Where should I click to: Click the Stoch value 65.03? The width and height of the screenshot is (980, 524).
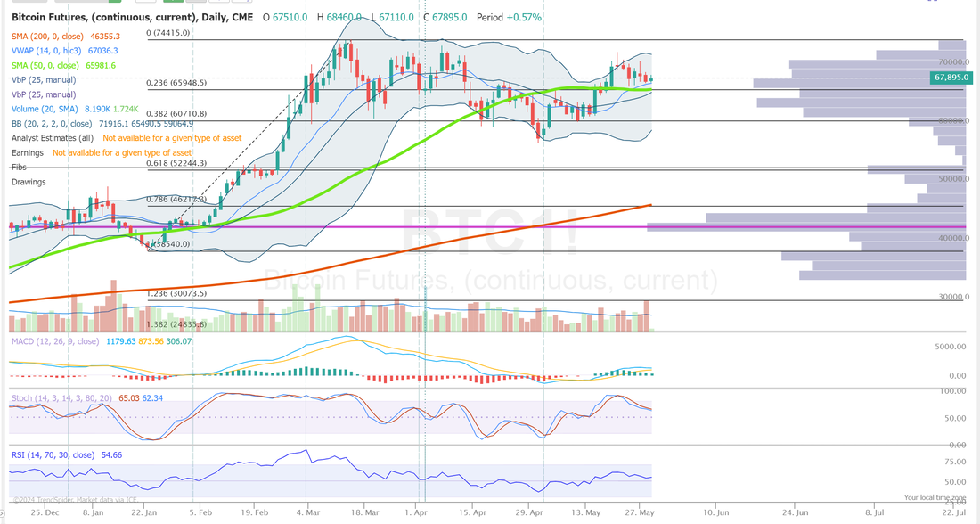click(x=129, y=398)
